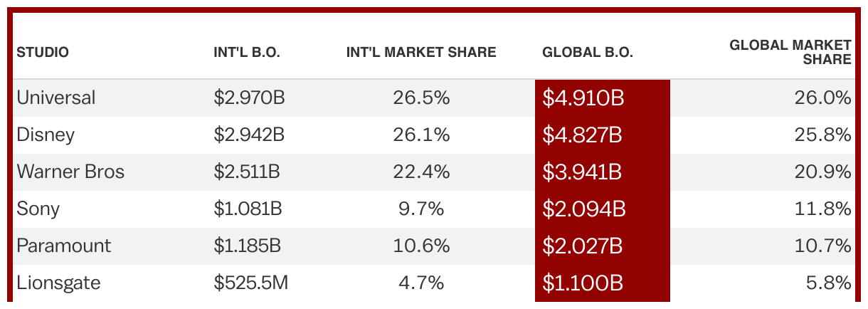Select the GLOBAL B.O. column header

[588, 52]
